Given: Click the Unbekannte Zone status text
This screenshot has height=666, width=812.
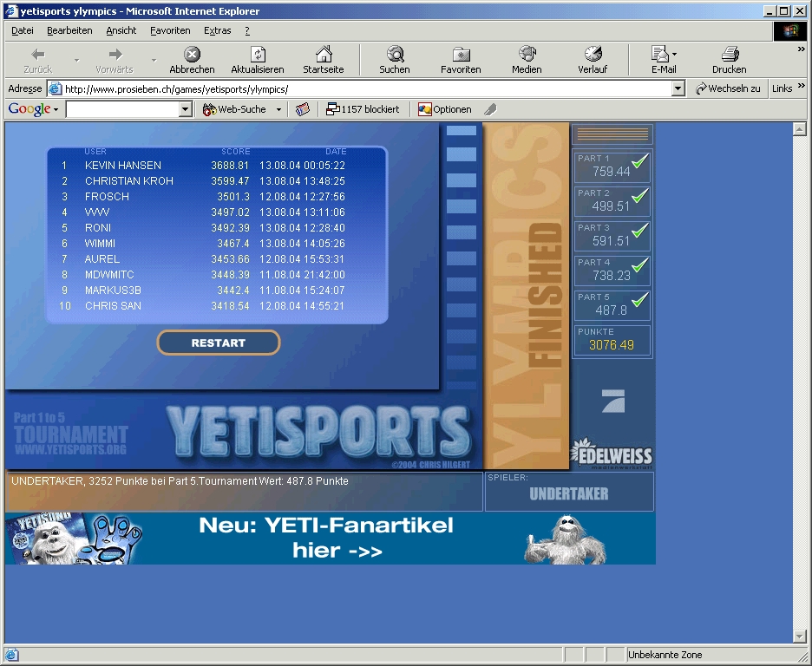Looking at the screenshot, I should tap(665, 655).
